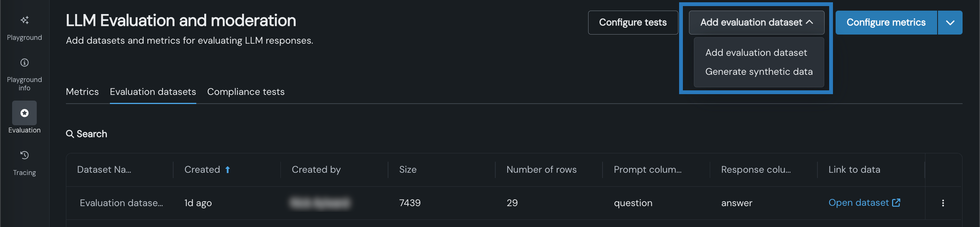
Task: Expand the Configure metrics arrow dropdown
Action: (950, 23)
